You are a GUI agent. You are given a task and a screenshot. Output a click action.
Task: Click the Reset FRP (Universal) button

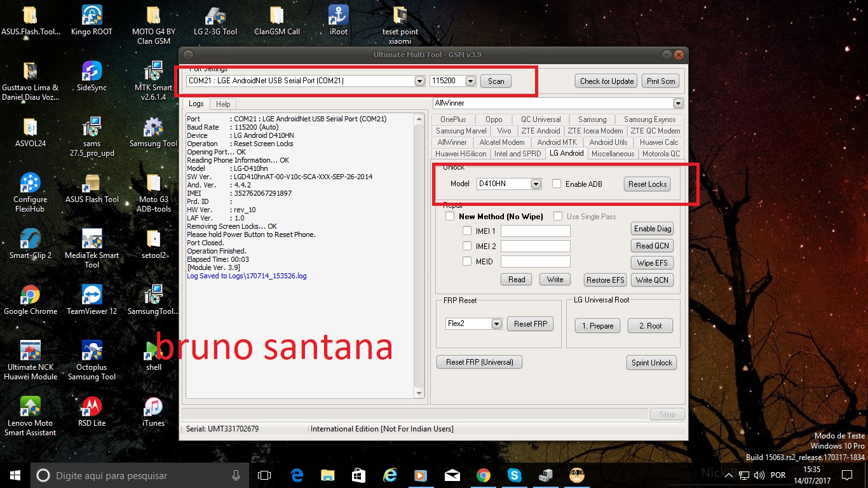479,362
